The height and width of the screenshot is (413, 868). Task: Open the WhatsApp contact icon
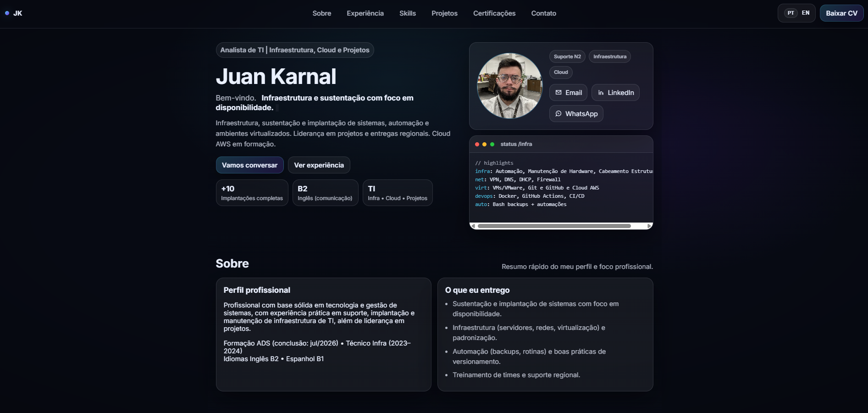(576, 113)
